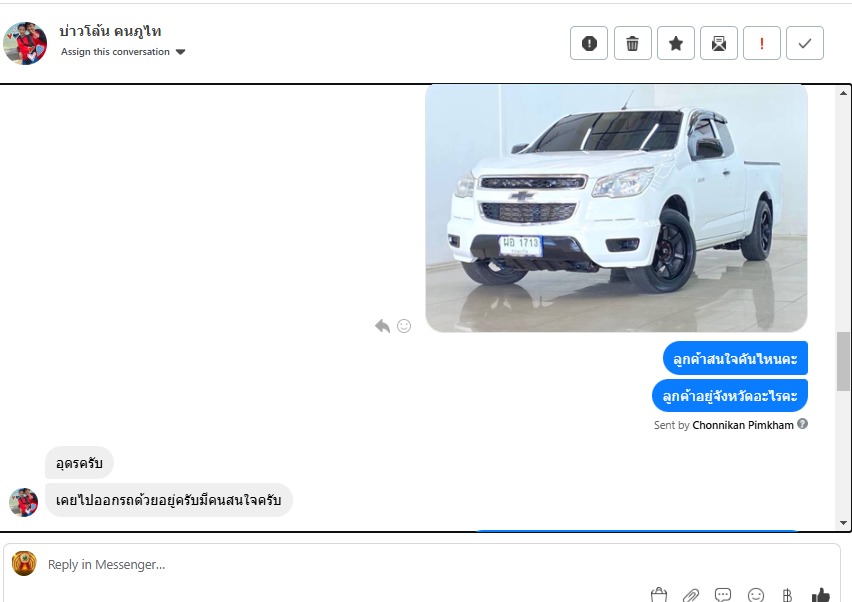Mark conversation as unread envelope icon
Screen dimensions: 852x602
[x=719, y=43]
